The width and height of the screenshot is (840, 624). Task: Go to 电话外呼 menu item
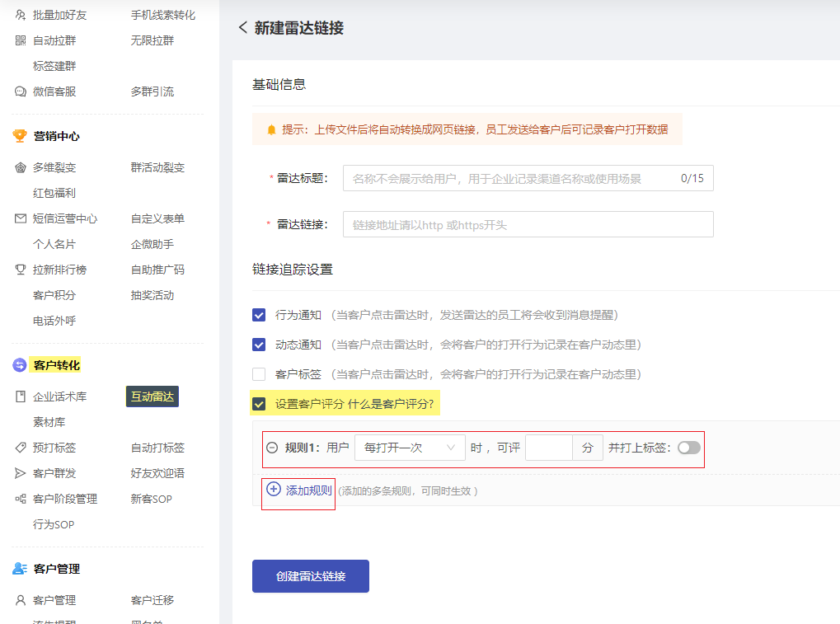click(x=54, y=321)
